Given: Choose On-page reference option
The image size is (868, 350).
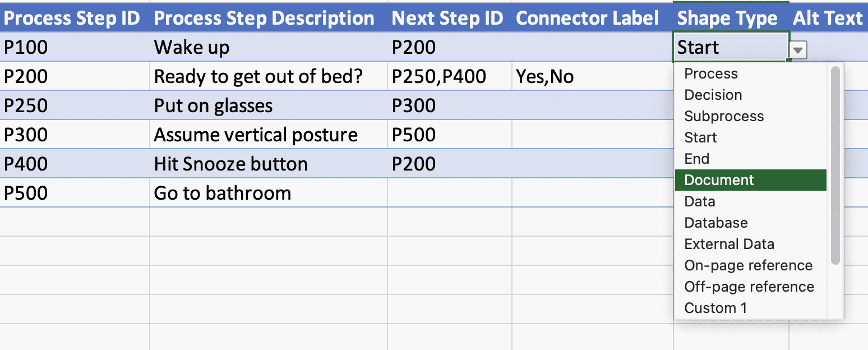Looking at the screenshot, I should pos(748,265).
